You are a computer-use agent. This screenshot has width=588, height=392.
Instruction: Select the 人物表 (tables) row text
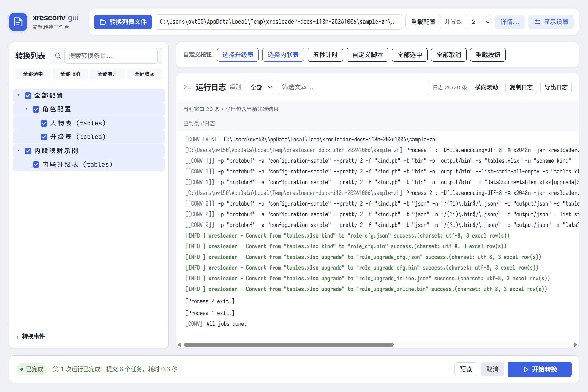tap(78, 123)
